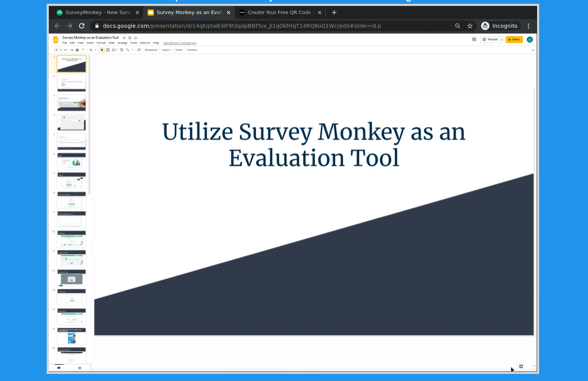Select slide 2 thumbnail
This screenshot has width=588, height=381.
[x=72, y=83]
